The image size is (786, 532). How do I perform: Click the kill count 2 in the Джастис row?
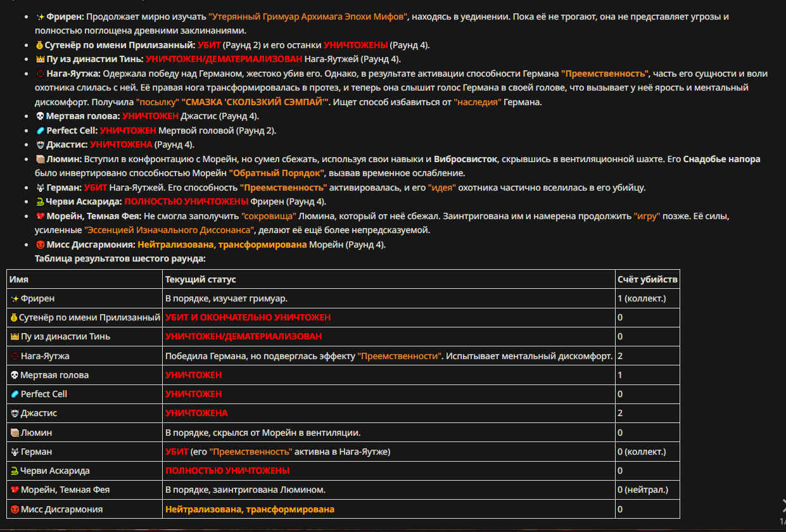pos(620,413)
